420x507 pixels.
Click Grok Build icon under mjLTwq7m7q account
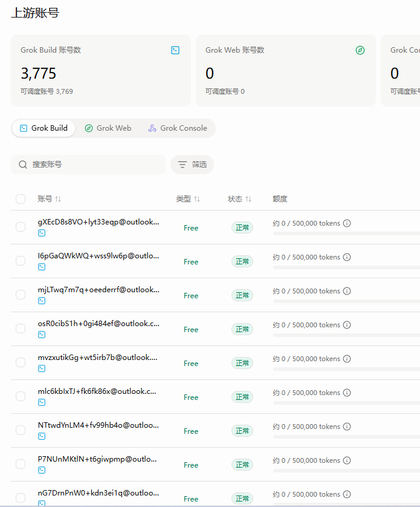(x=42, y=301)
